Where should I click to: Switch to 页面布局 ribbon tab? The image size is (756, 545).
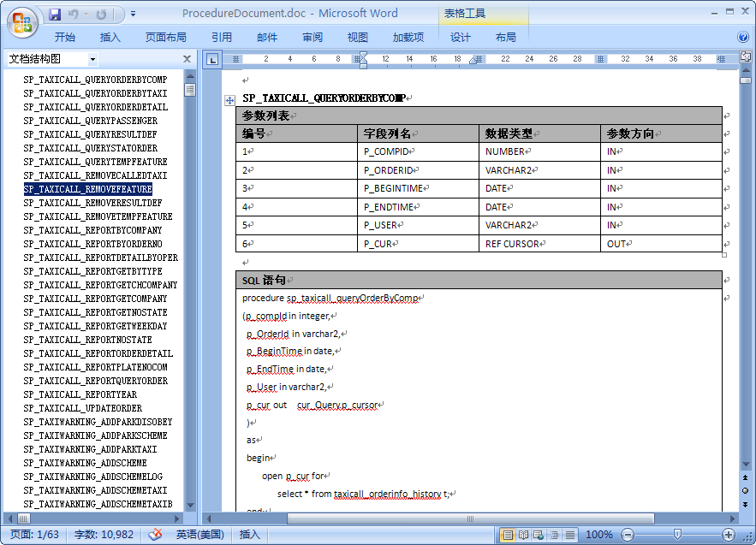(x=165, y=37)
